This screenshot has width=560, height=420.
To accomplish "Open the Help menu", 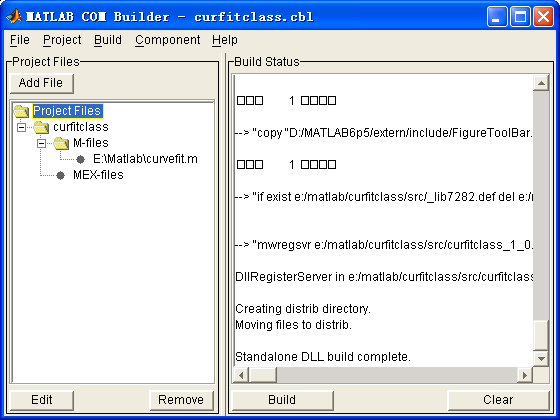I will point(225,40).
